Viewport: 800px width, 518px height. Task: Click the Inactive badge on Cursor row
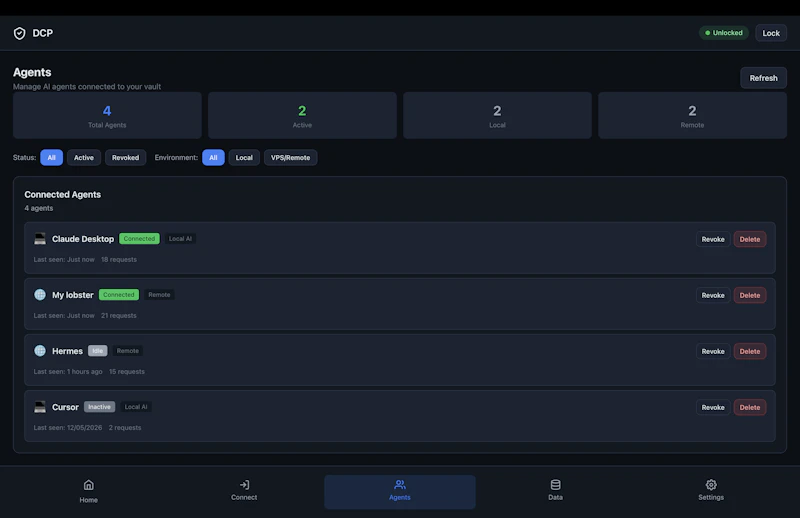coord(99,407)
